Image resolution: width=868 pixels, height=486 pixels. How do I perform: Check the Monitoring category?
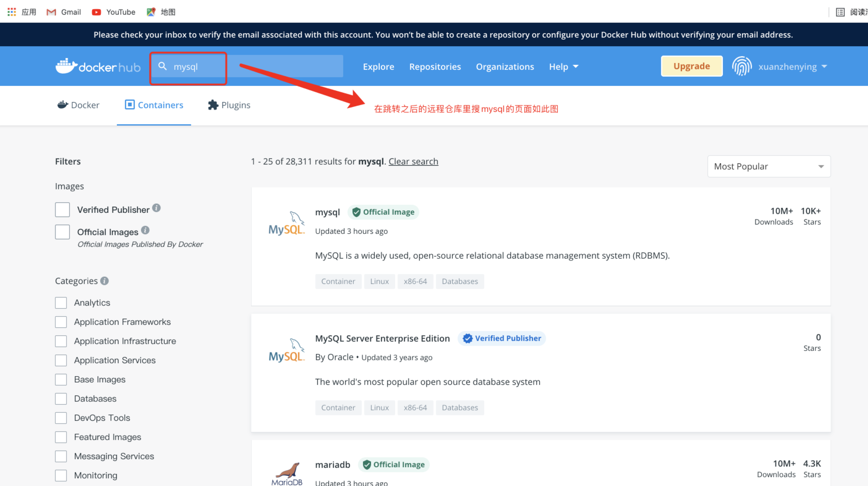(x=61, y=475)
